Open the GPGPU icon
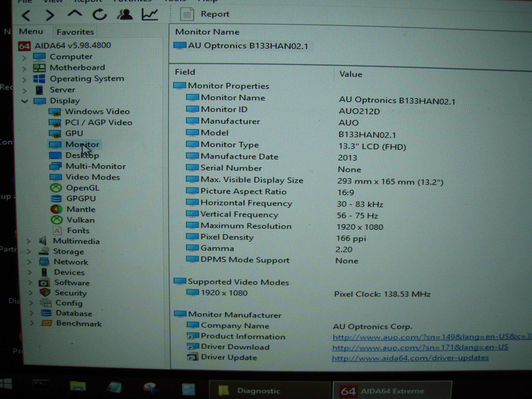The image size is (532, 399). coord(56,199)
